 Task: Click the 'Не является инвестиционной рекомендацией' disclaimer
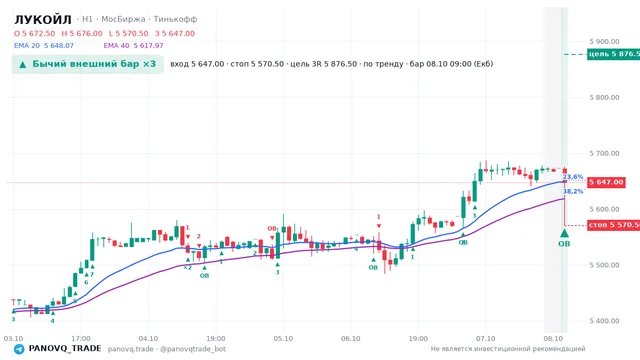pos(508,349)
